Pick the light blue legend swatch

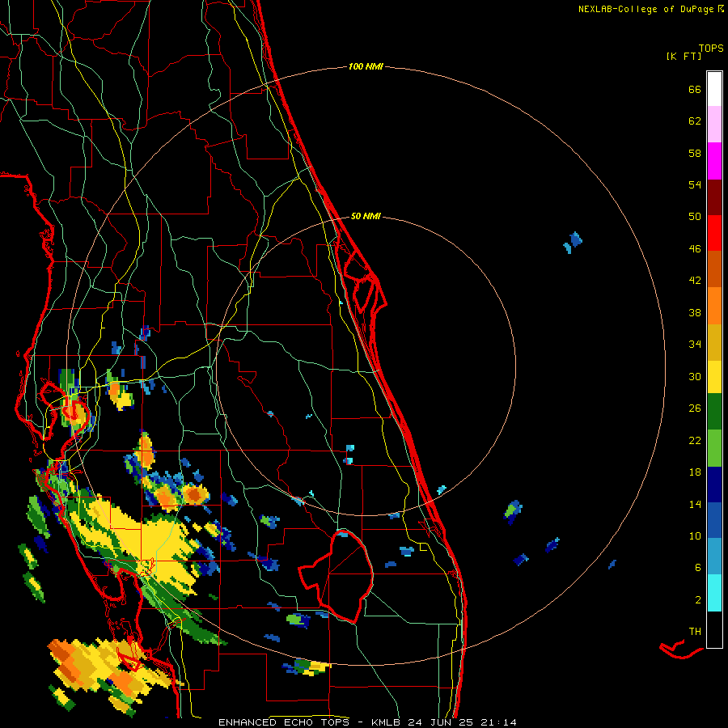[x=714, y=557]
